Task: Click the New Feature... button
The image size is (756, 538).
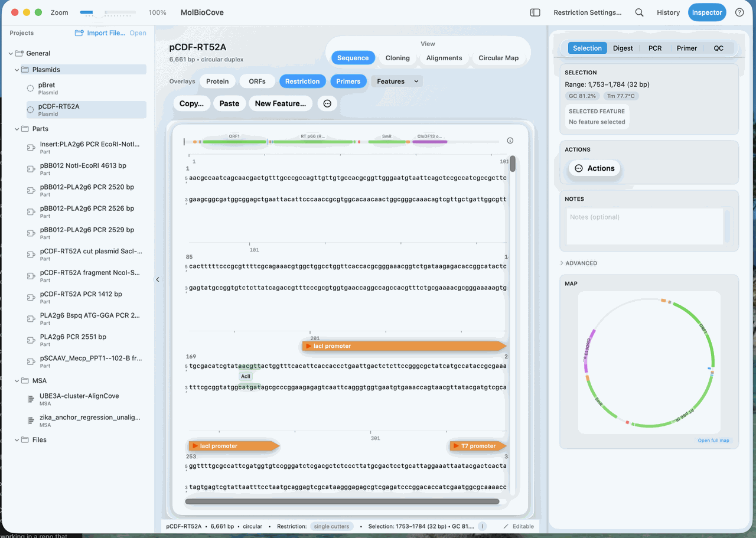Action: pos(281,103)
